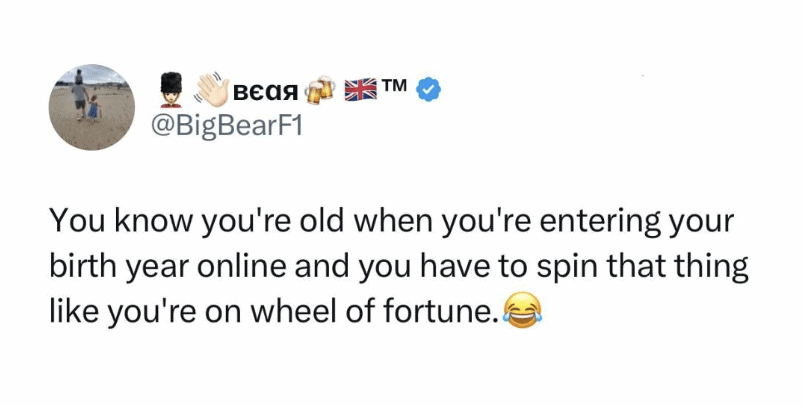
Task: Click the UK flag emoji
Action: pos(361,91)
